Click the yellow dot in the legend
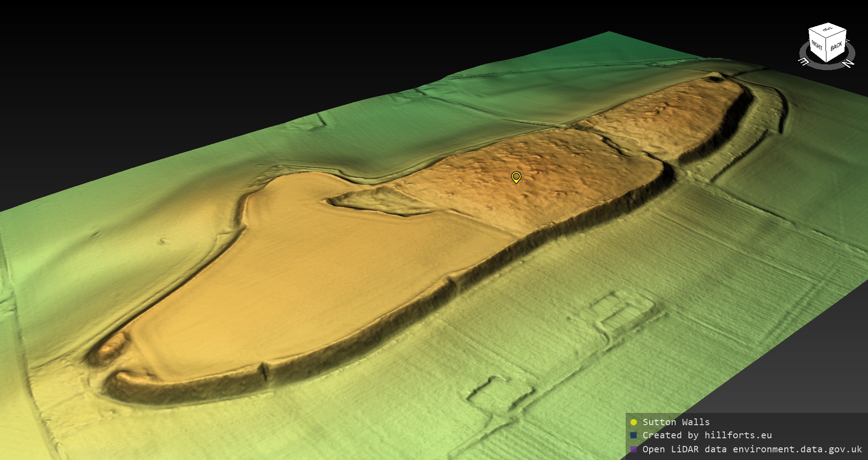 coord(633,422)
